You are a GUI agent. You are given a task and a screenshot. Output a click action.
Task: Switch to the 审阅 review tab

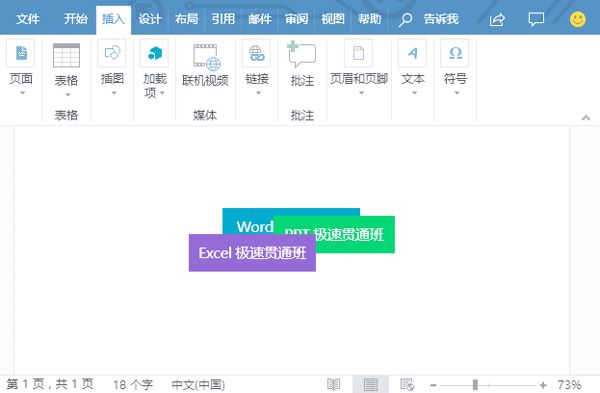coord(296,19)
